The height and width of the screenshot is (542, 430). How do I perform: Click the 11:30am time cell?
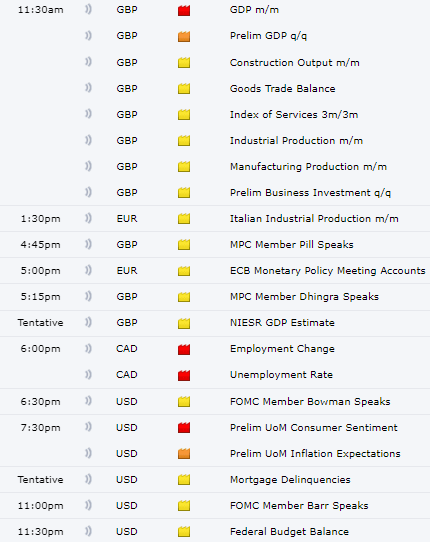[40, 10]
